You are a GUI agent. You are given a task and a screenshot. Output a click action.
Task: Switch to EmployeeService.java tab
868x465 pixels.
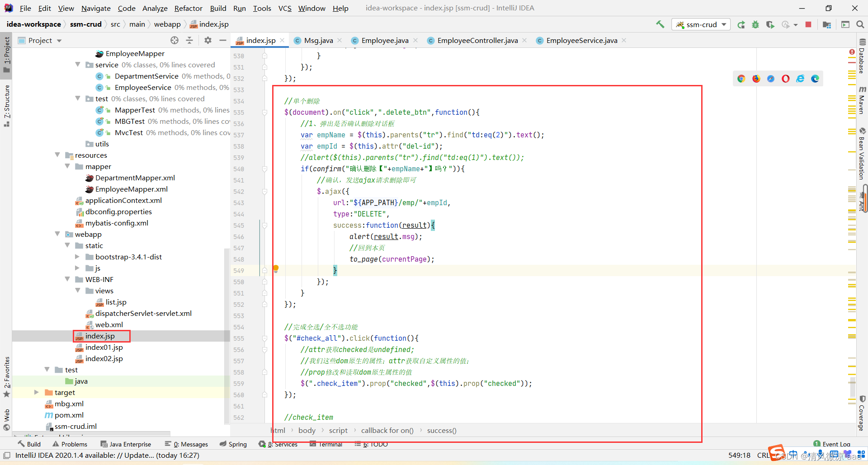pos(581,40)
